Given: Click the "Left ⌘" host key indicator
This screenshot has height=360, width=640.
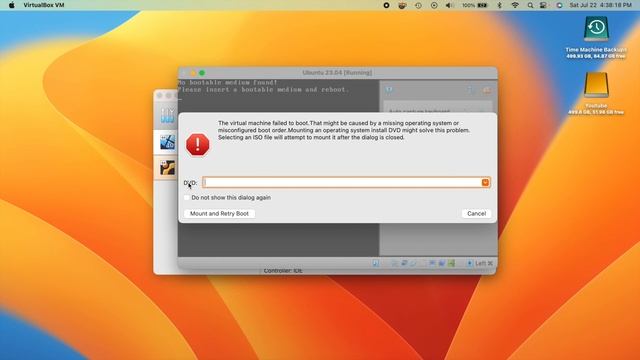Looking at the screenshot, I should click(x=484, y=264).
